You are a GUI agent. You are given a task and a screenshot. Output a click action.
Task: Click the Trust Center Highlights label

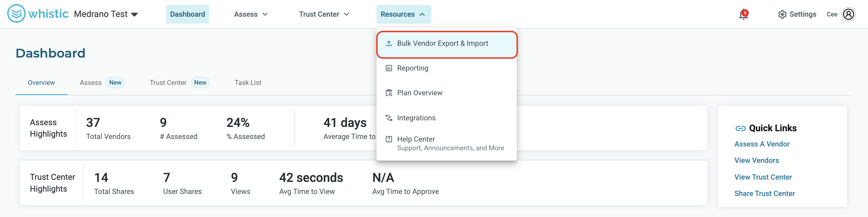point(52,183)
